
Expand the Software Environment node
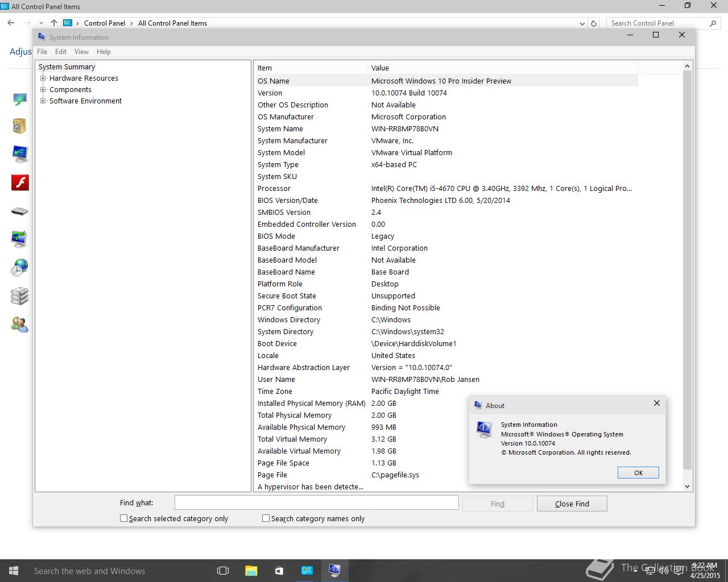coord(43,101)
